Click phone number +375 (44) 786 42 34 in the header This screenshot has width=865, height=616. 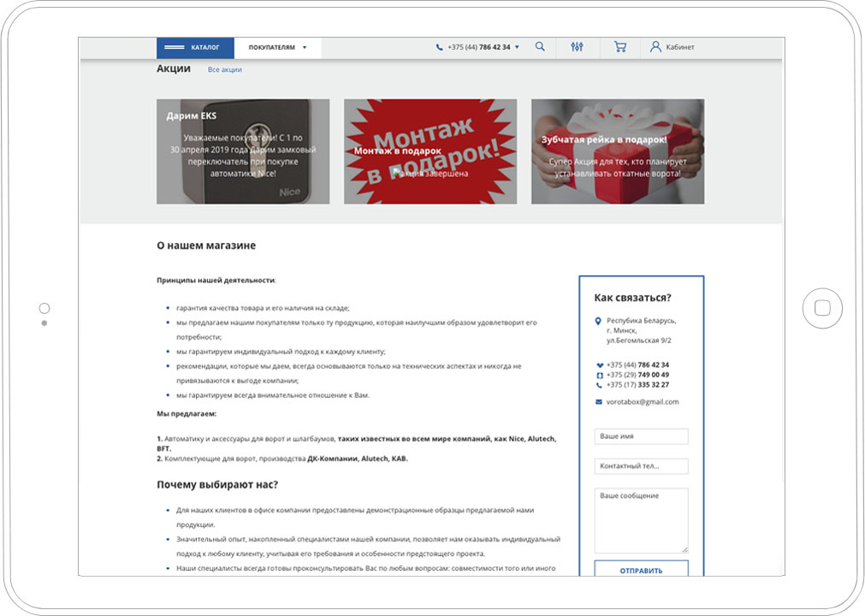coord(479,47)
